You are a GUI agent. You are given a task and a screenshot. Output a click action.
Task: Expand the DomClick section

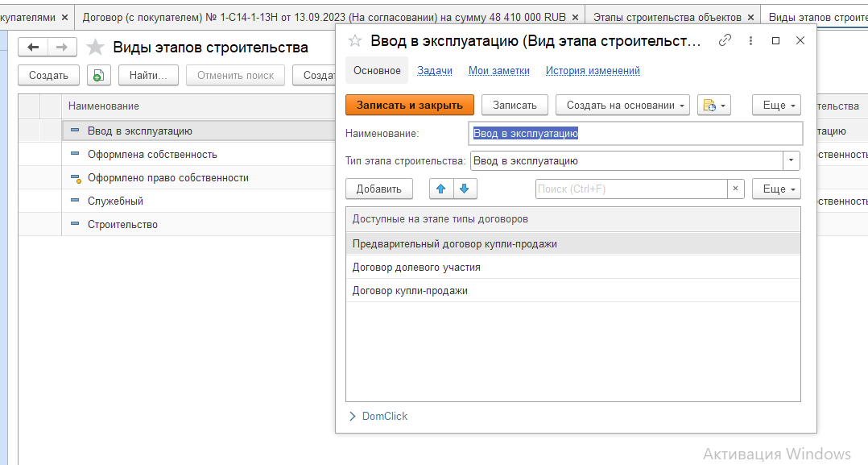(x=378, y=417)
